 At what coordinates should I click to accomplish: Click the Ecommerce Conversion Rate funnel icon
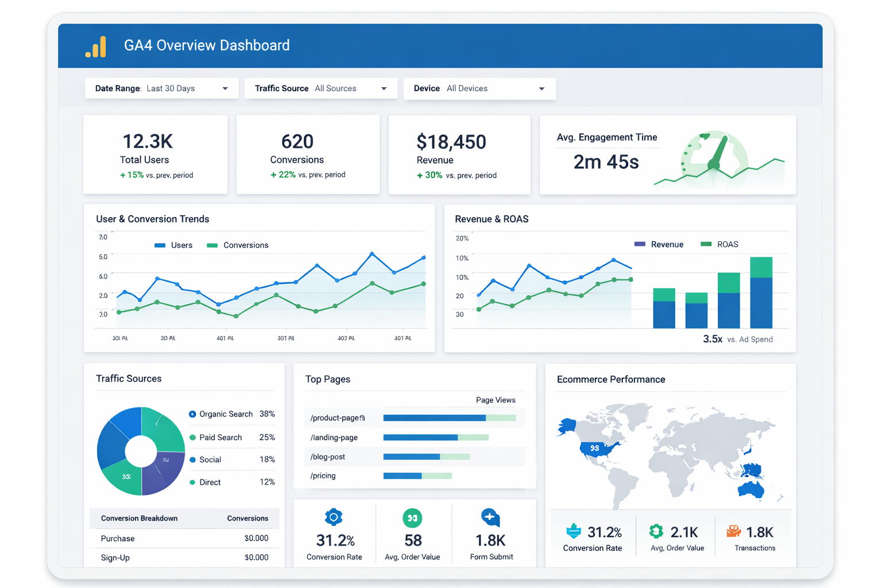click(573, 531)
